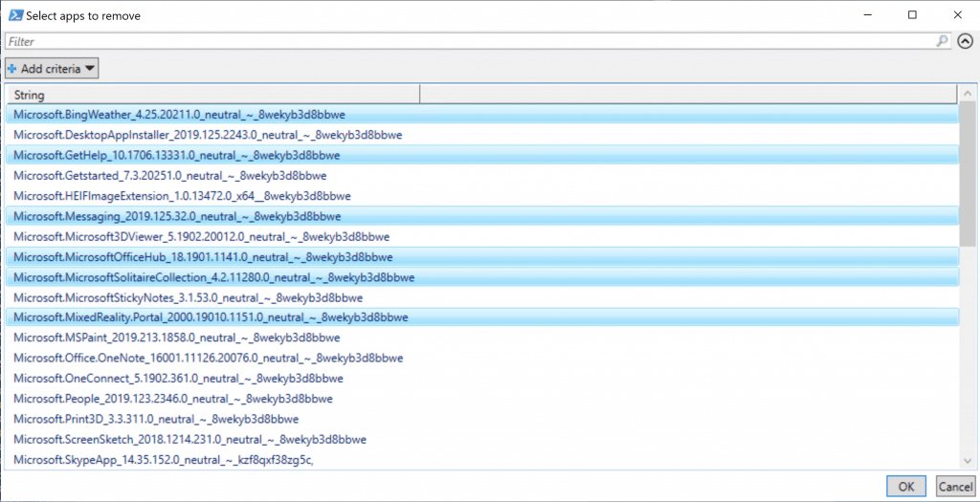Click scrollbar up arrow in app list
The width and height of the screenshot is (980, 502).
968,94
